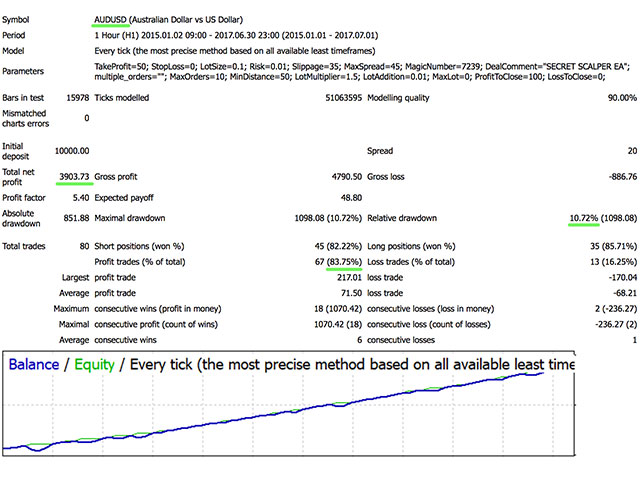This screenshot has height=480, width=640.
Task: Click the Gross profit 4790.50 value
Action: 347,177
